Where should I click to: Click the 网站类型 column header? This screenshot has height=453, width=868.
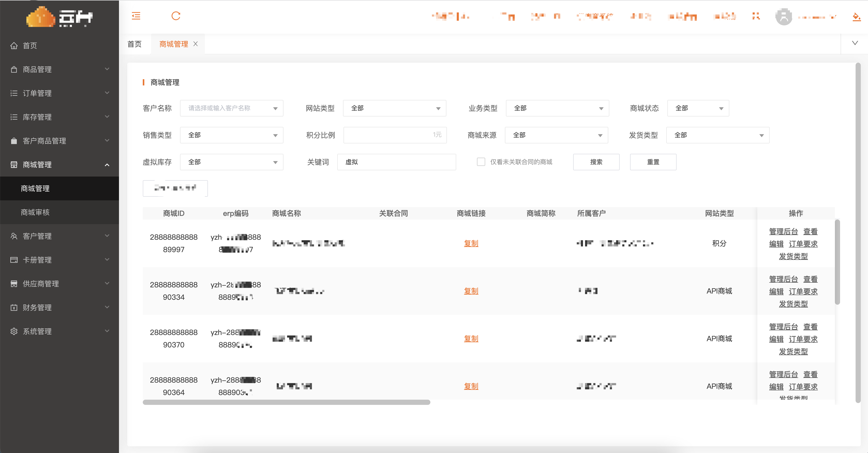point(719,213)
